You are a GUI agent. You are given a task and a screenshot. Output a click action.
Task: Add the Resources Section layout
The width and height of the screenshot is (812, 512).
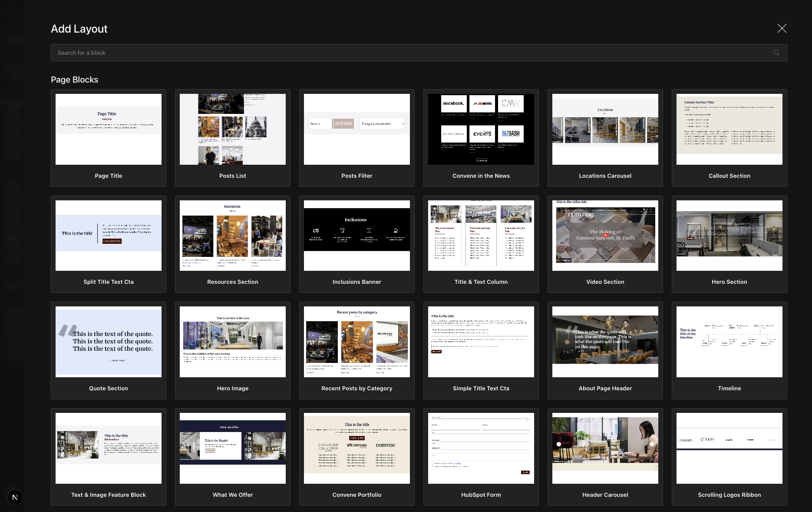point(232,244)
